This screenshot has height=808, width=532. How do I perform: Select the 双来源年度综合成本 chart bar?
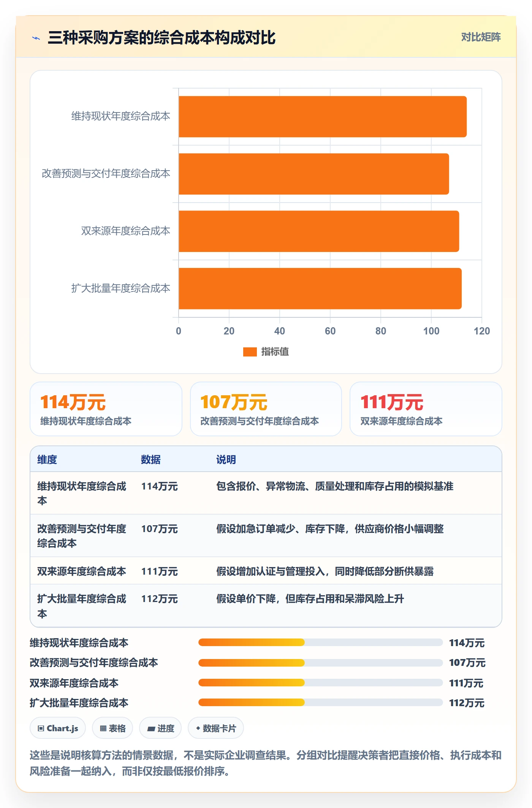click(319, 231)
